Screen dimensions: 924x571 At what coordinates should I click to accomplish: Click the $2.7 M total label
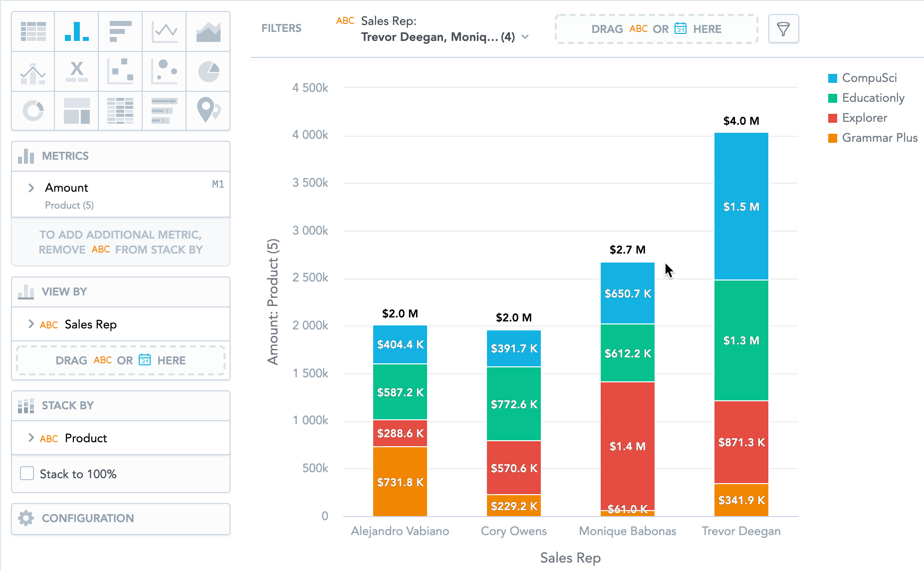point(628,250)
